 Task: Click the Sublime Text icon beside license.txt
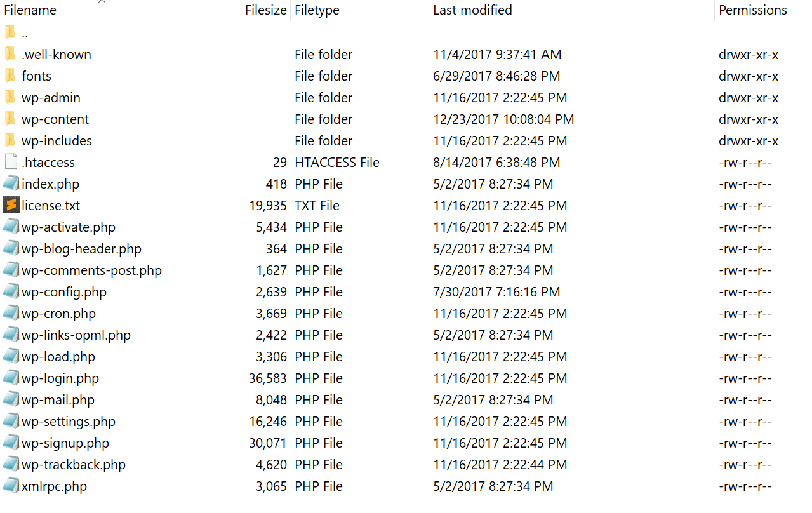point(11,205)
